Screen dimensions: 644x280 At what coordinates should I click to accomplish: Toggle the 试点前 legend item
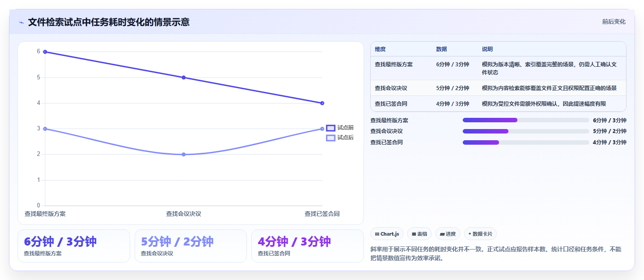(340, 128)
